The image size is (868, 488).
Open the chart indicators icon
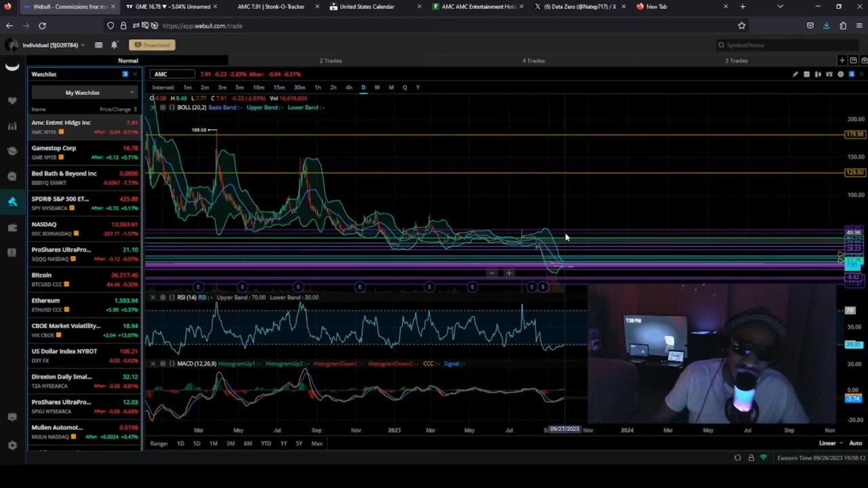pyautogui.click(x=807, y=74)
